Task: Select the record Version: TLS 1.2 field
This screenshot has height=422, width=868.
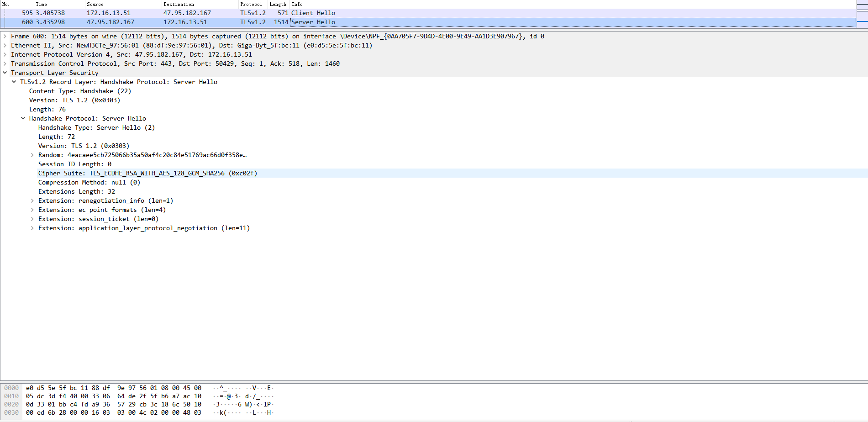Action: point(74,100)
